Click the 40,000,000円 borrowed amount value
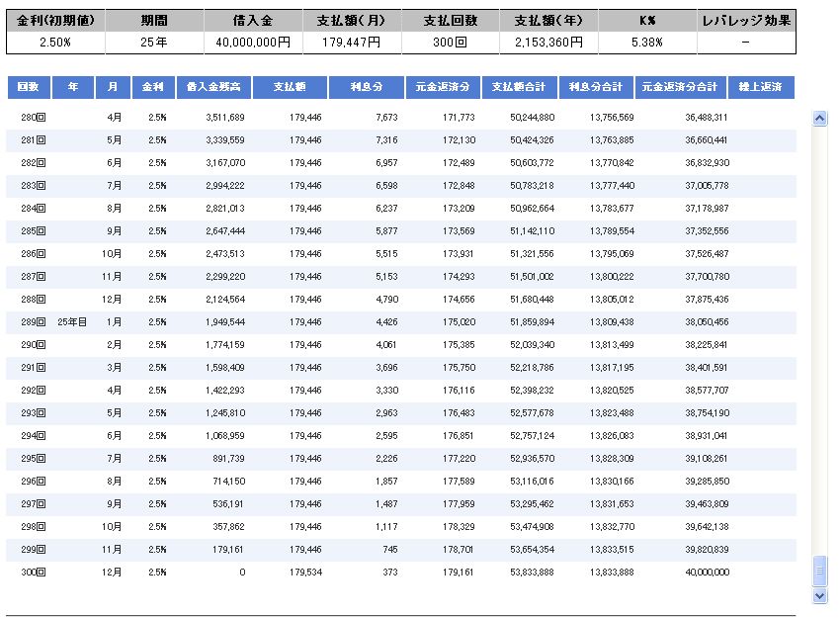The width and height of the screenshot is (840, 619). pyautogui.click(x=253, y=43)
